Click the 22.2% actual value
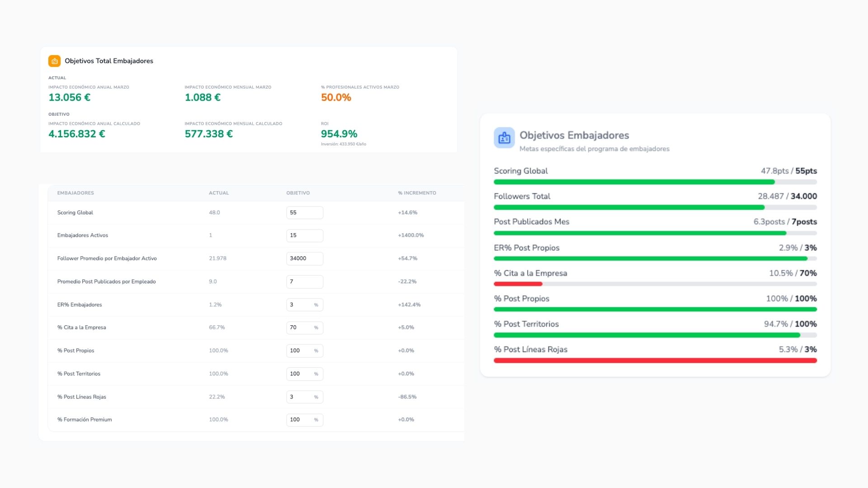 click(217, 397)
